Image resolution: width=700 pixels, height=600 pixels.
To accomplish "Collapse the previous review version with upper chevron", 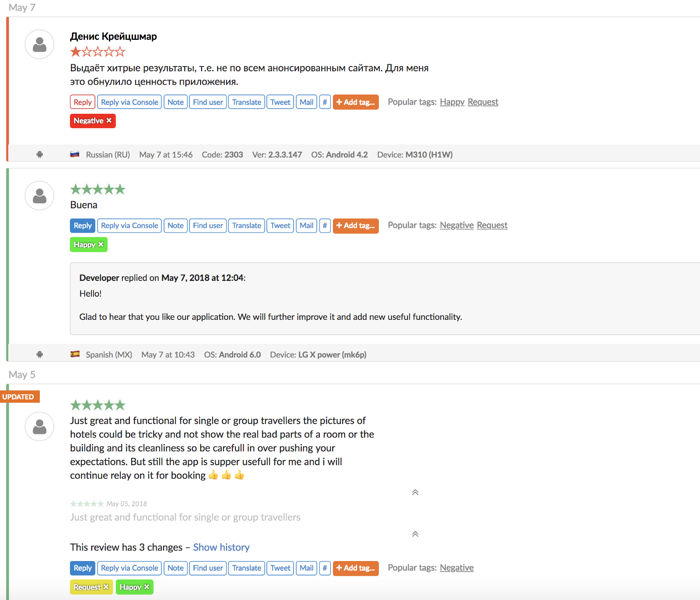I will (x=415, y=492).
